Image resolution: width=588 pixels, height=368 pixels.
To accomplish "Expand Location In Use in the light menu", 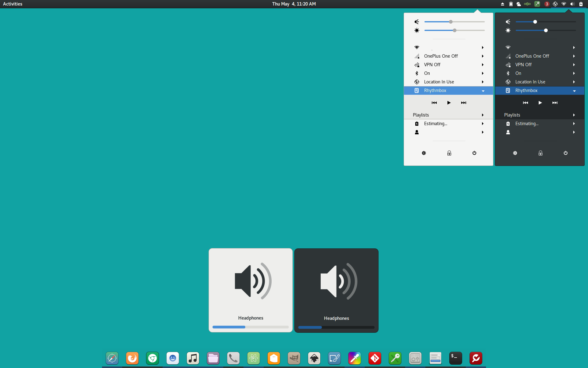I will (x=448, y=82).
